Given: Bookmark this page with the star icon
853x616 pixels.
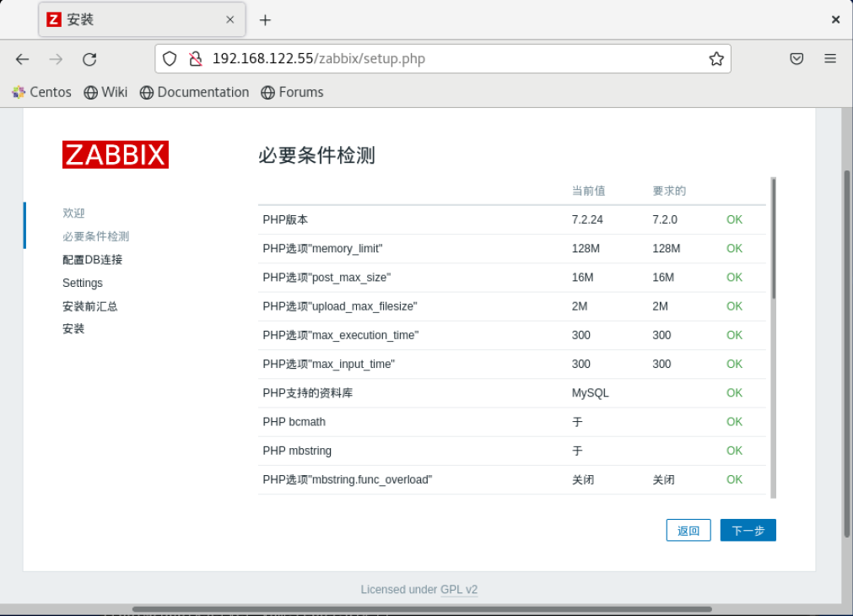Looking at the screenshot, I should [x=716, y=59].
